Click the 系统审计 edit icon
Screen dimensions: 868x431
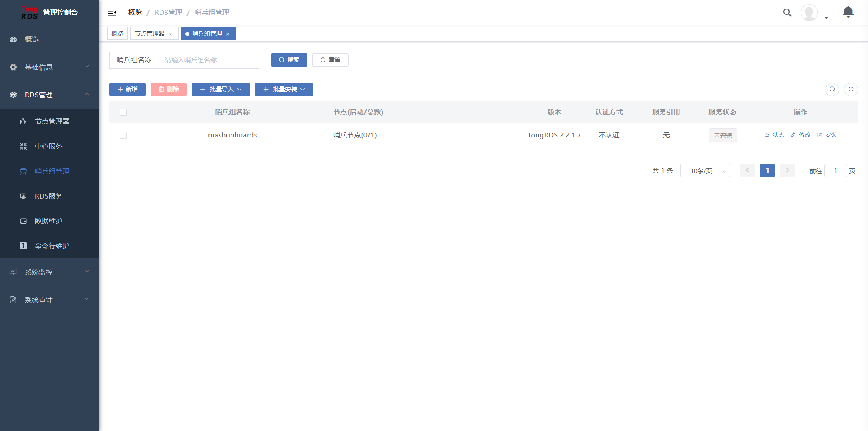click(x=14, y=299)
